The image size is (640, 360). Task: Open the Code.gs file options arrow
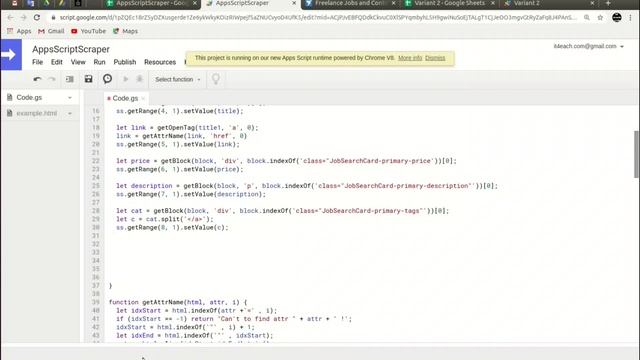[x=70, y=98]
